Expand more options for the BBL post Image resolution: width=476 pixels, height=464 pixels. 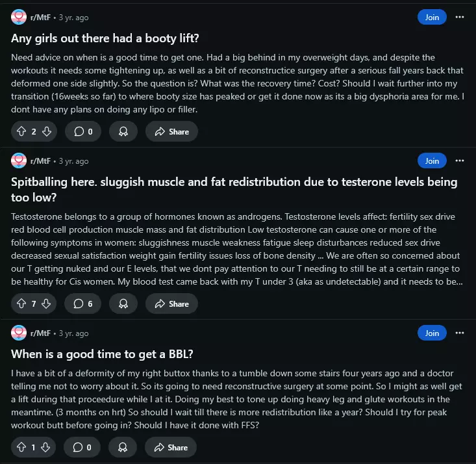[460, 333]
